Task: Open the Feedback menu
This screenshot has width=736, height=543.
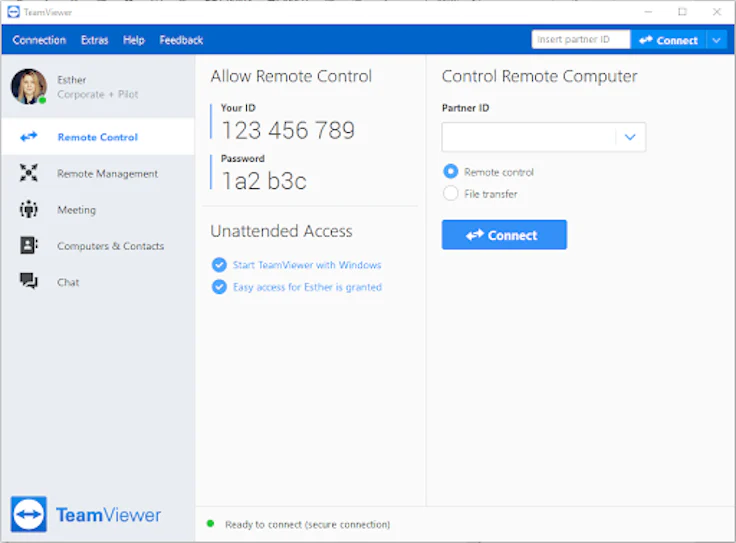Action: [181, 40]
